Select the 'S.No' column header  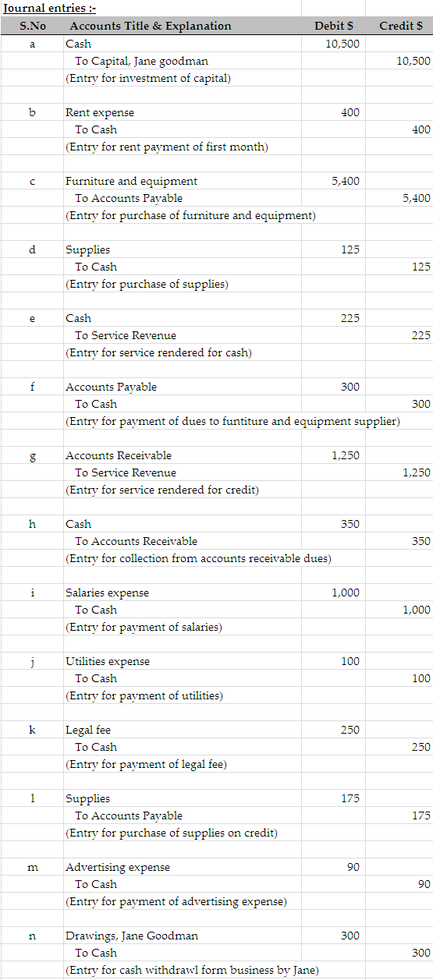(x=32, y=26)
